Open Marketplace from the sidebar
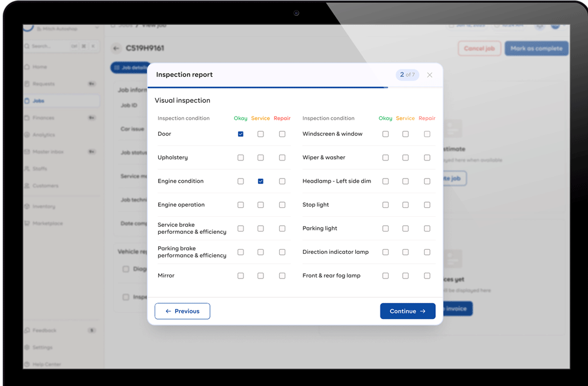The image size is (588, 386). click(47, 224)
